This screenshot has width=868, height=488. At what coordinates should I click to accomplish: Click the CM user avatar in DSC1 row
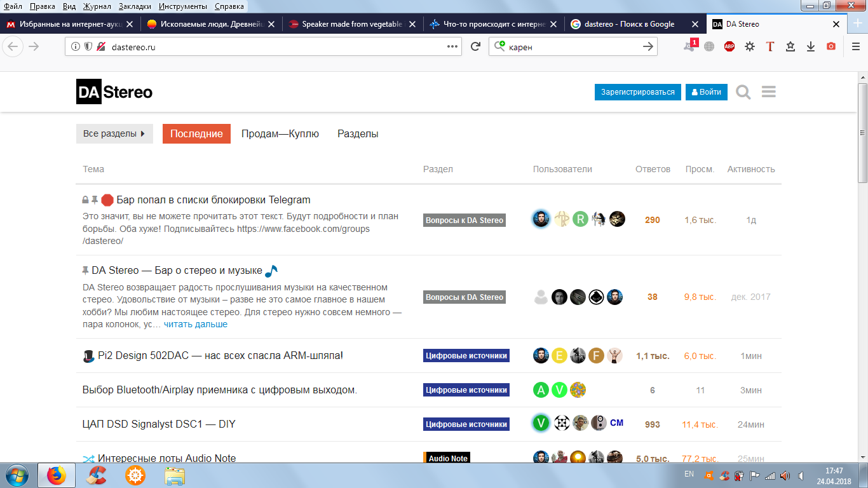[x=616, y=423]
